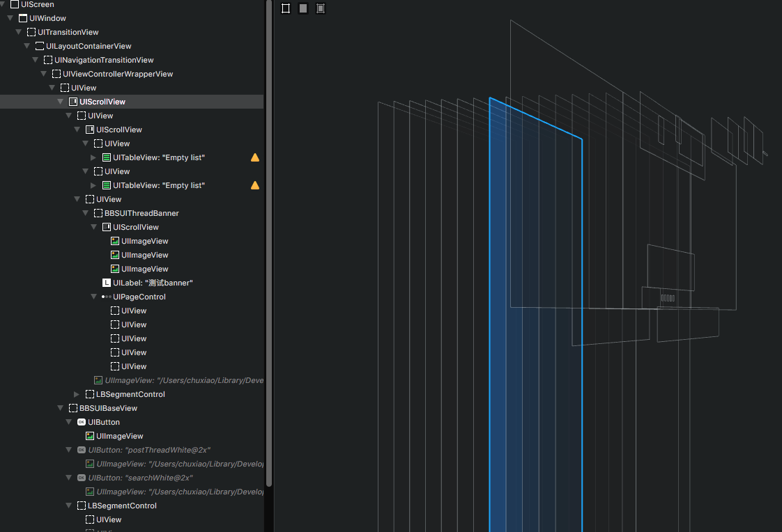Collapse the BBSUIBaseView disclosure triangle
The image size is (782, 532).
pyautogui.click(x=61, y=408)
